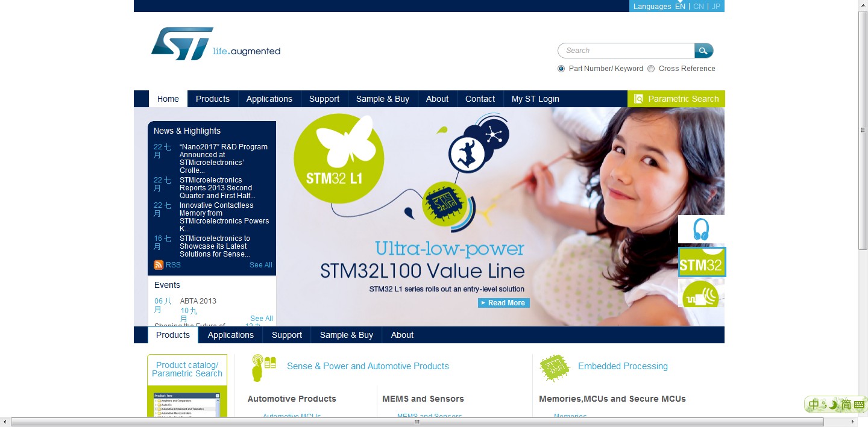The image size is (868, 427).
Task: Open Sense & Power and Automotive Products
Action: tap(368, 366)
